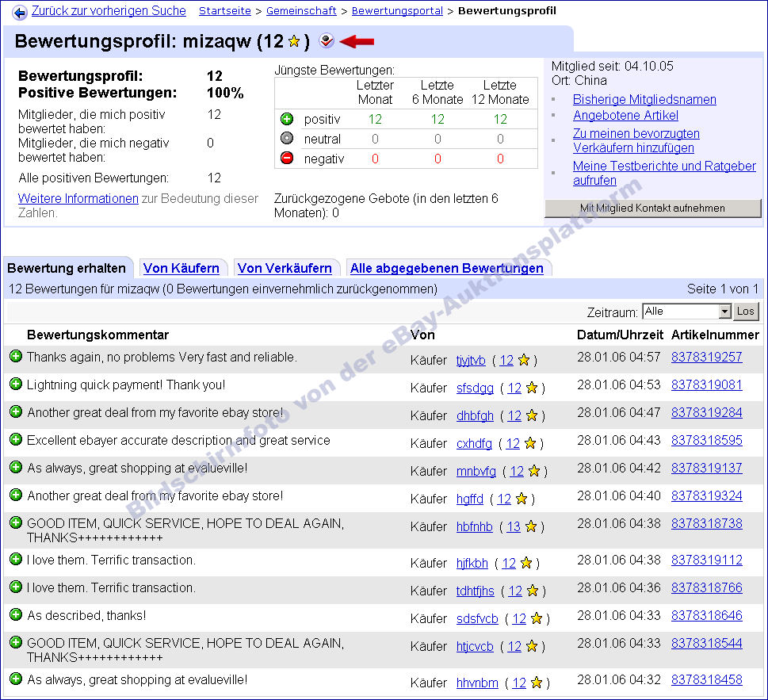Open item number 8378318544
The width and height of the screenshot is (768, 700).
(x=707, y=643)
